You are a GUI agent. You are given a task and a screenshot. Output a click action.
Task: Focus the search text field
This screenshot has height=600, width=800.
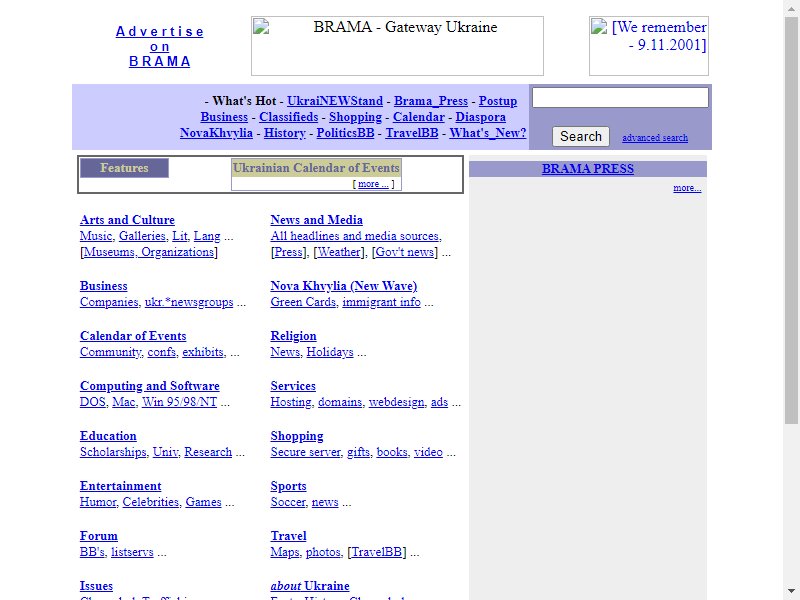pyautogui.click(x=620, y=97)
